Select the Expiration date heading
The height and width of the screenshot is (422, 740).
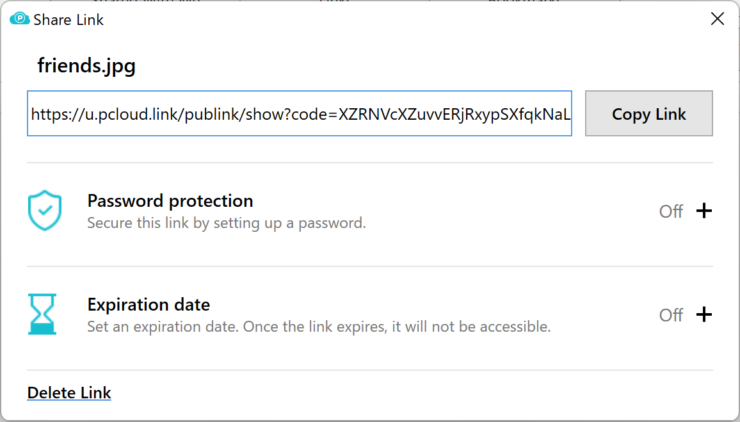click(149, 304)
